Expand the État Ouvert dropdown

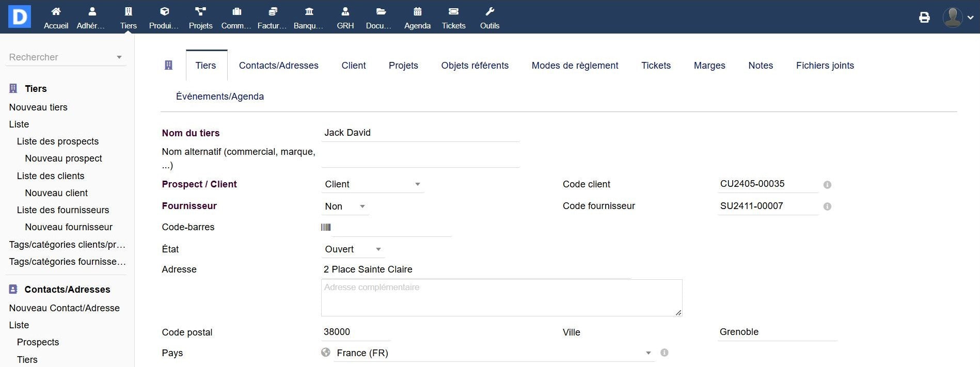click(353, 249)
